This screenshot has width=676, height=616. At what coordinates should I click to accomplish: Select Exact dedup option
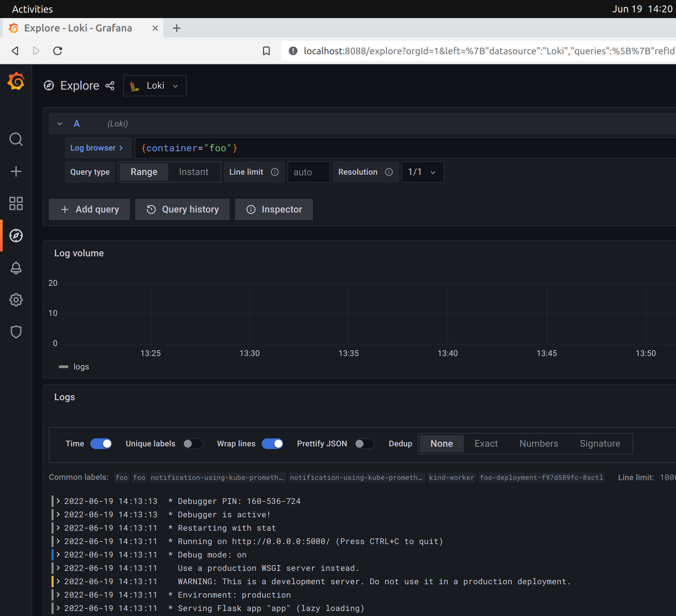pyautogui.click(x=486, y=444)
